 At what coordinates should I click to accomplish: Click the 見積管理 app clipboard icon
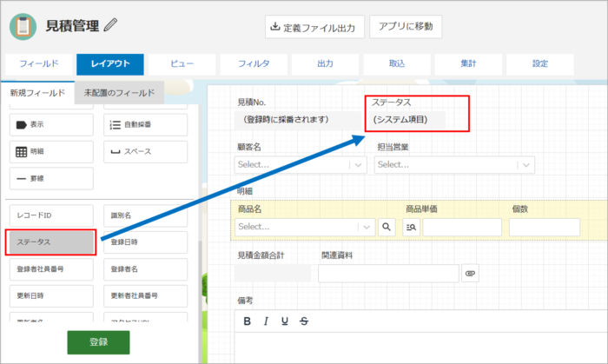pyautogui.click(x=23, y=26)
